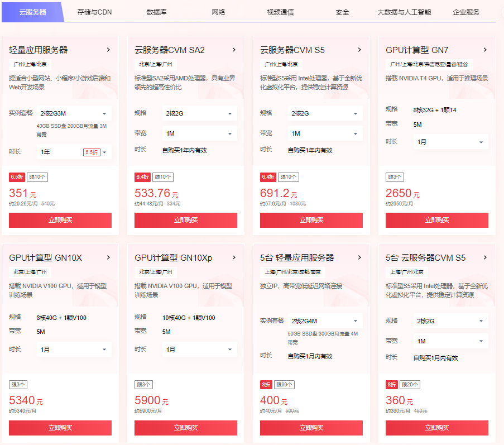
Task: Click the 691.2元 price text
Action: tap(279, 193)
